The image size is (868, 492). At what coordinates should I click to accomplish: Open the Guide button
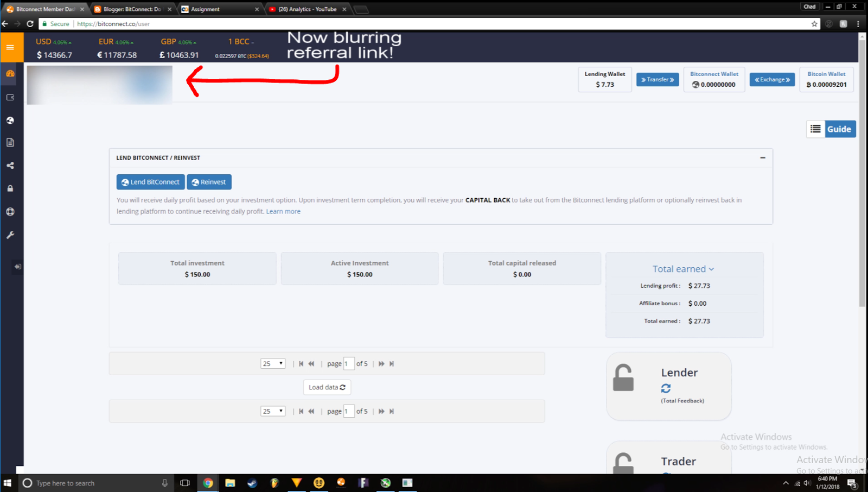point(840,129)
